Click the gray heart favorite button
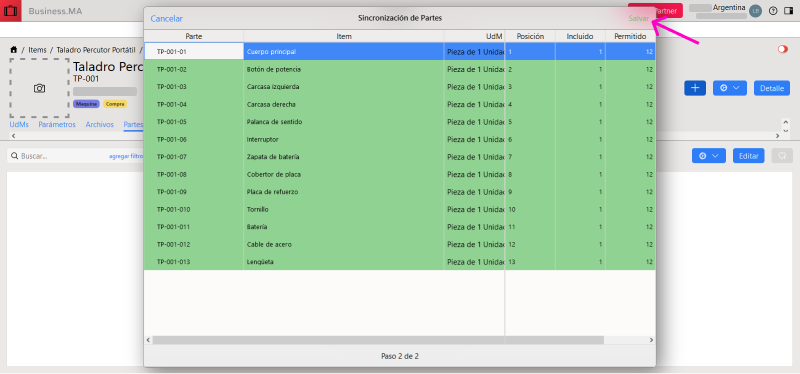 [782, 156]
